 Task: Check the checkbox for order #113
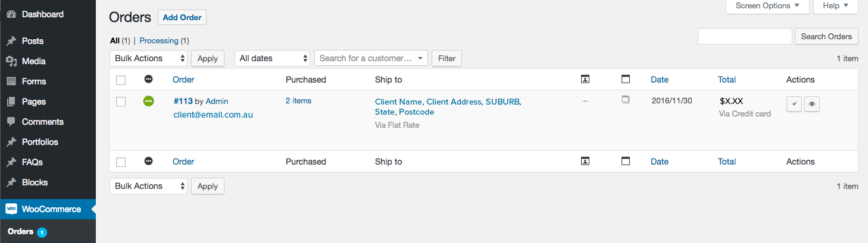point(121,102)
